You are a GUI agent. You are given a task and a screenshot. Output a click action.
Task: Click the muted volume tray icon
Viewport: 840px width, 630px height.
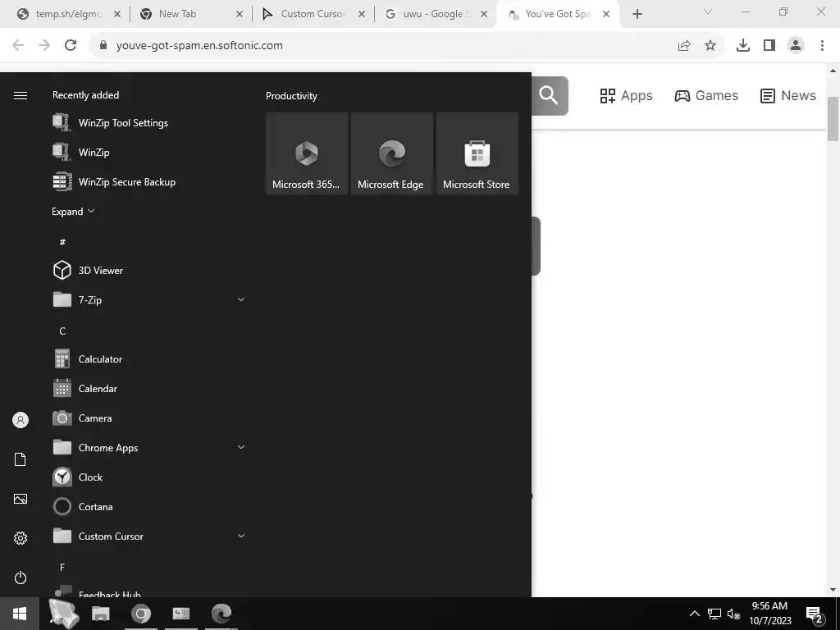733,614
